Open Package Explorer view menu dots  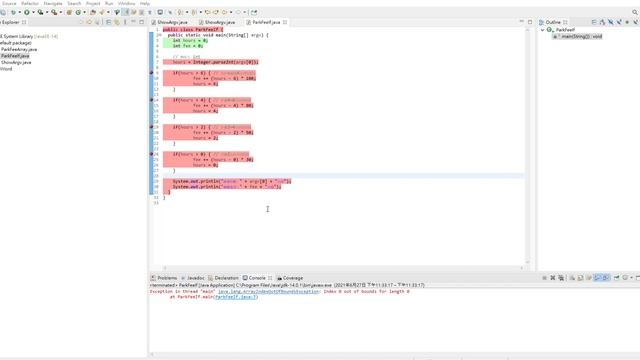(125, 22)
